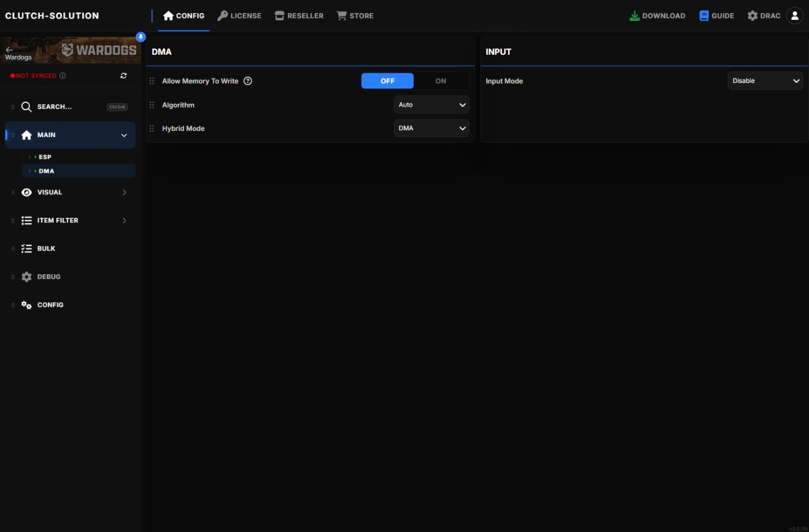Click the DMA panel heading
Image resolution: width=809 pixels, height=532 pixels.
pos(161,52)
